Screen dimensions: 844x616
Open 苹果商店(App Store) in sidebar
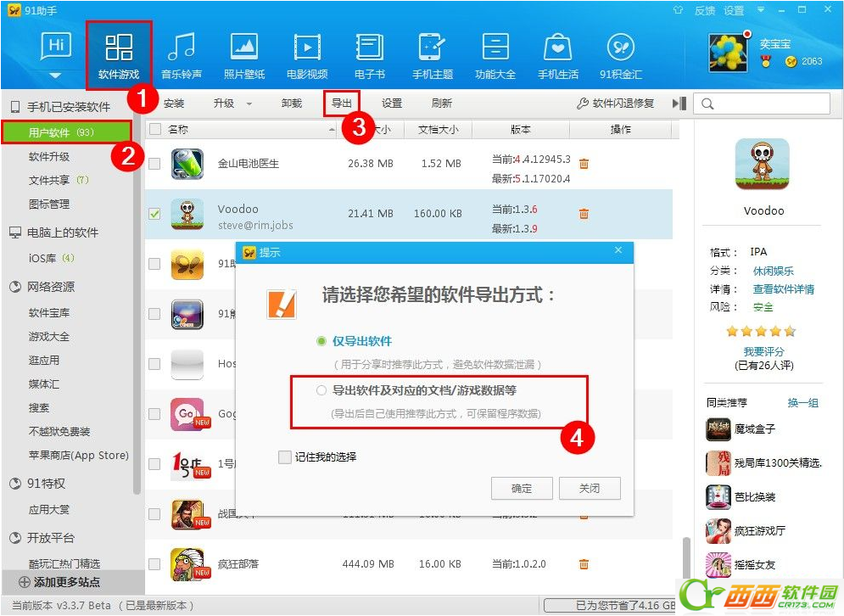click(x=79, y=456)
